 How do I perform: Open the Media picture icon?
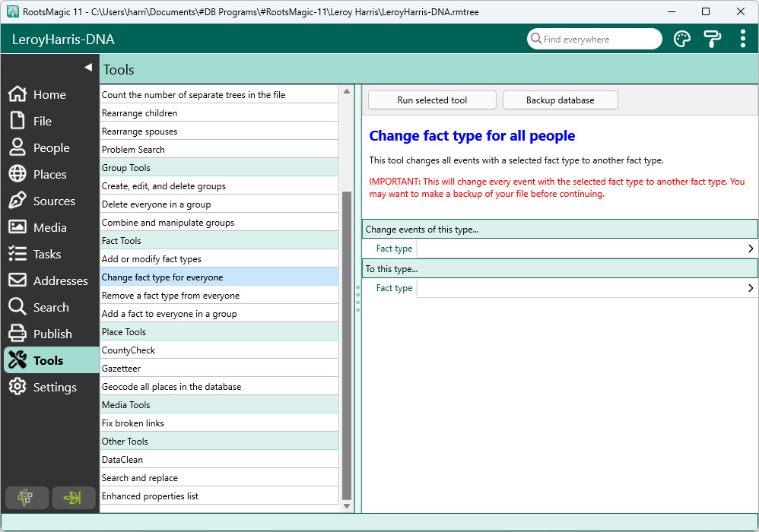click(17, 226)
